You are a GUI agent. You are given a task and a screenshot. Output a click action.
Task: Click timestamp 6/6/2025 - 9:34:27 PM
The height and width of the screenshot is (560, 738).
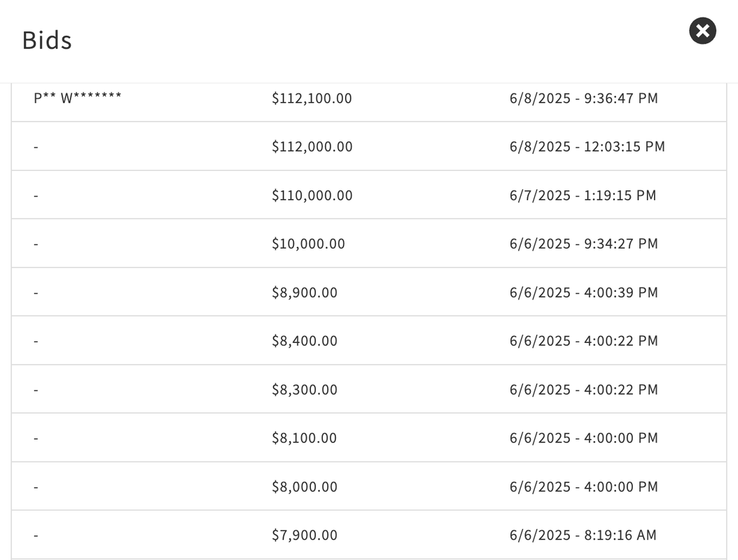(x=583, y=244)
